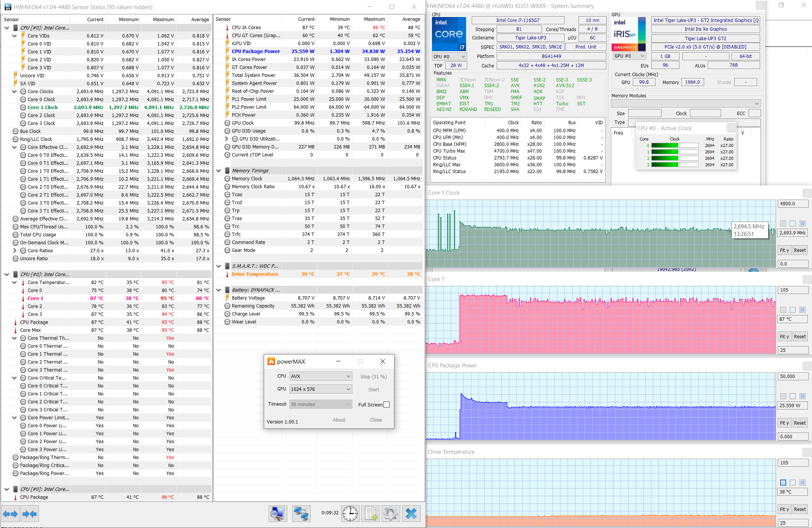Click the shrink columns inward-arrows icon
812x528 pixels.
click(x=30, y=514)
